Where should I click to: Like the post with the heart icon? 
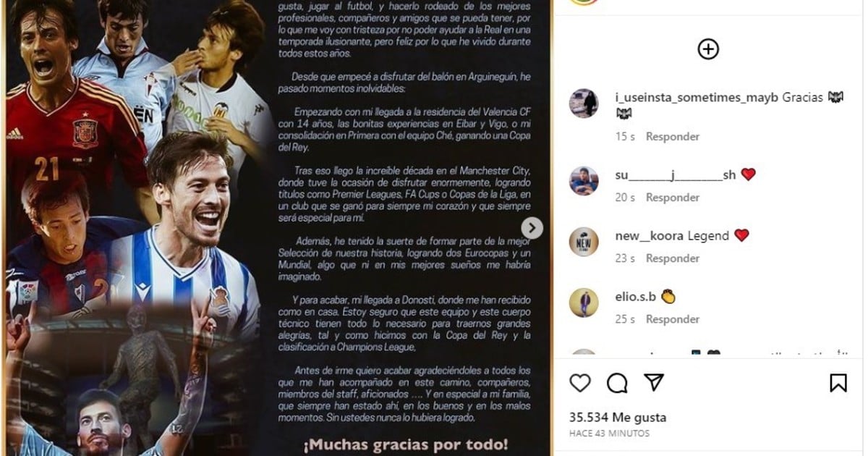tap(580, 383)
